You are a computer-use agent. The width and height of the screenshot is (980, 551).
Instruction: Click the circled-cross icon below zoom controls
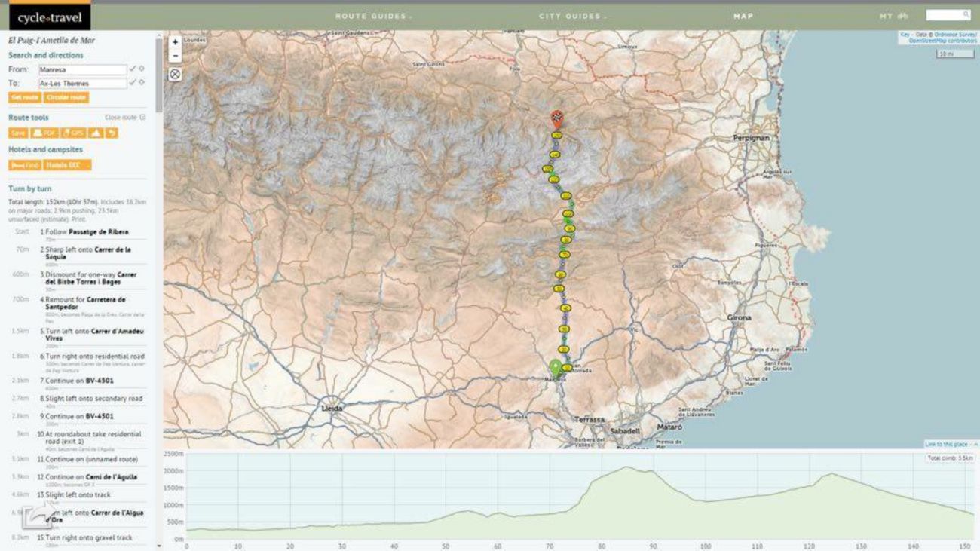[175, 74]
